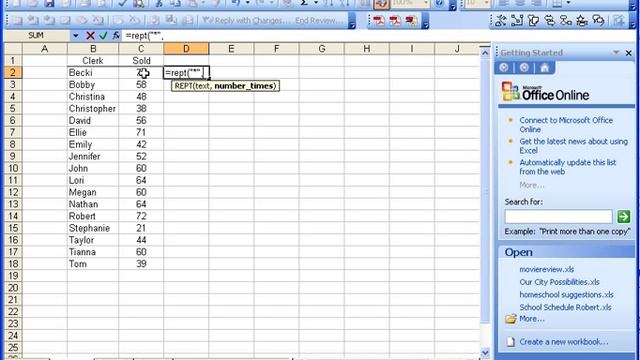Open the Basic Shapes AutoShapes icon
Viewport: 640px width, 360px height.
[533, 20]
